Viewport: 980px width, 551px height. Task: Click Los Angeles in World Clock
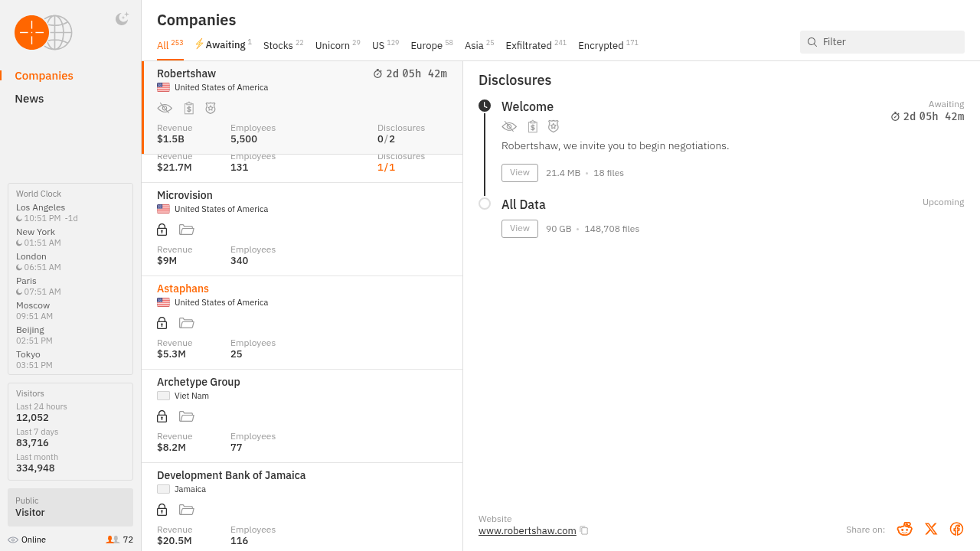point(41,207)
